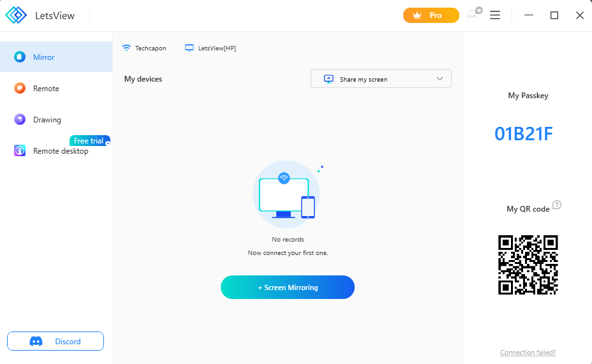Open the Drawing tab
The width and height of the screenshot is (592, 364).
tap(56, 120)
